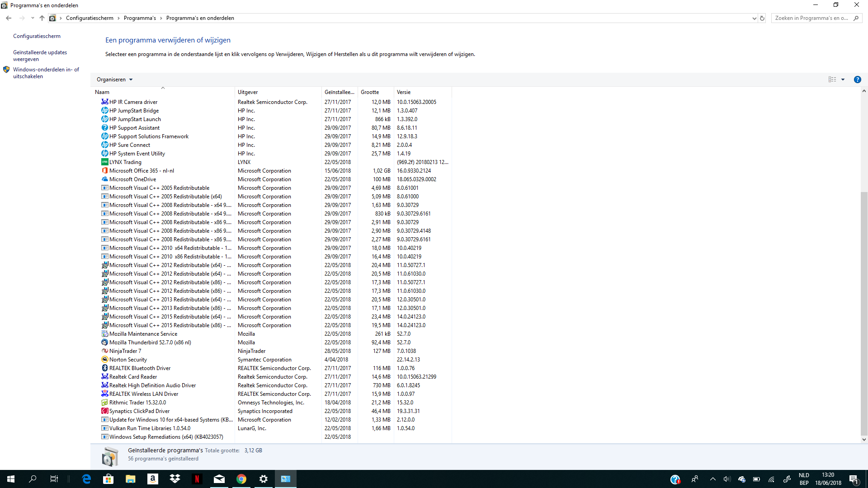
Task: Click the HP Support Assistant list icon
Action: coord(104,128)
